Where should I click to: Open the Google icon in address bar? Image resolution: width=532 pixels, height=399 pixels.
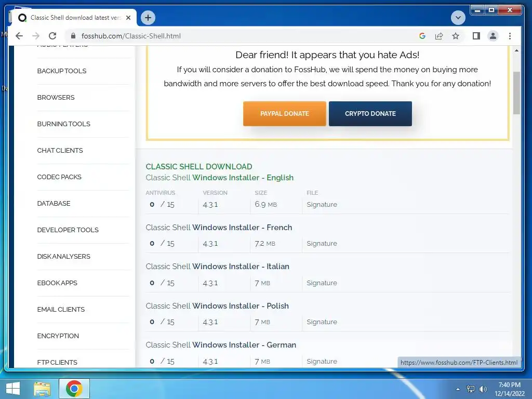pos(422,36)
